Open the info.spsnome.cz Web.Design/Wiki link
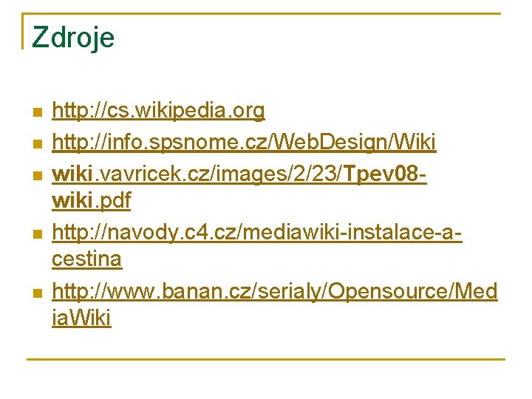532x399 pixels. 244,141
